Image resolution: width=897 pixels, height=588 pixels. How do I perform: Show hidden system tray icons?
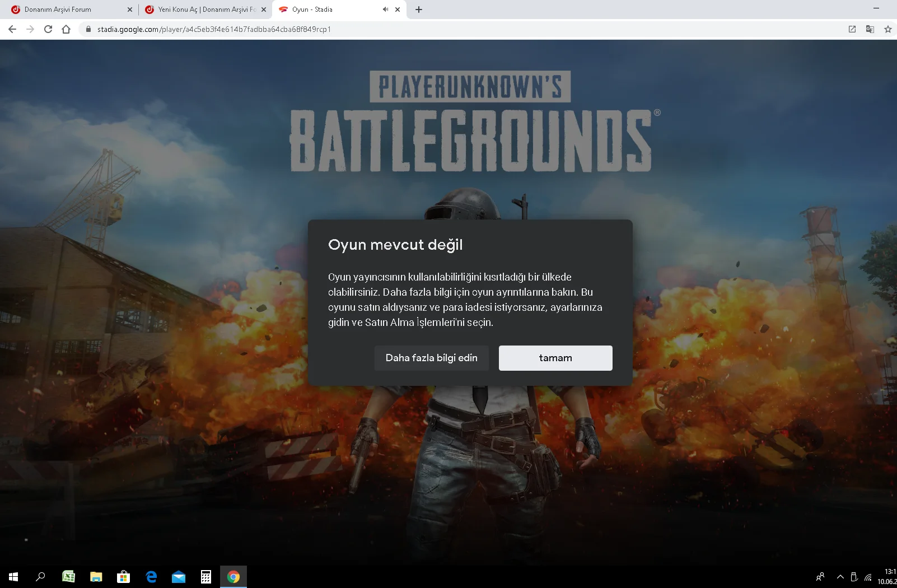840,577
